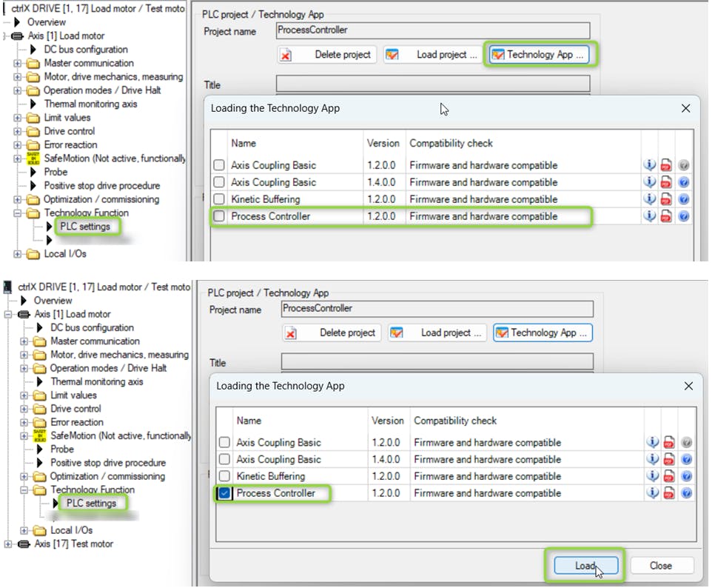The height and width of the screenshot is (588, 715).
Task: Click info icon for Axis Coupling Basic 1.4.0.0 in upper dialog
Action: point(649,182)
